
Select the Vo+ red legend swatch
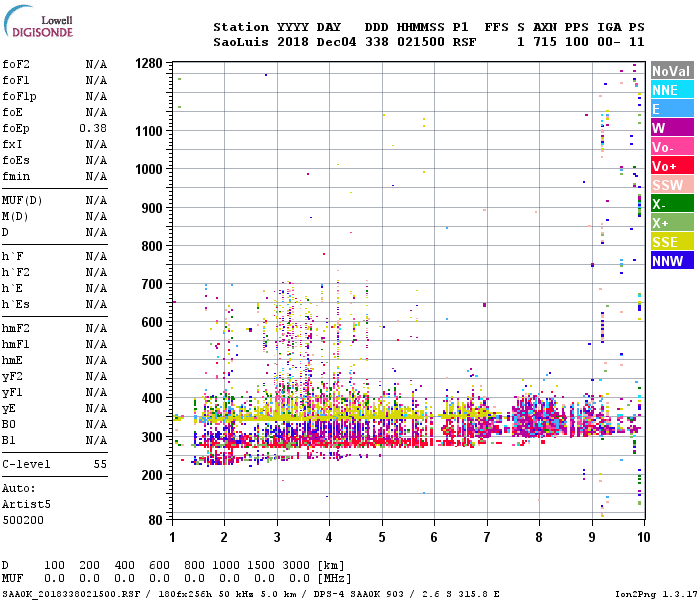672,166
